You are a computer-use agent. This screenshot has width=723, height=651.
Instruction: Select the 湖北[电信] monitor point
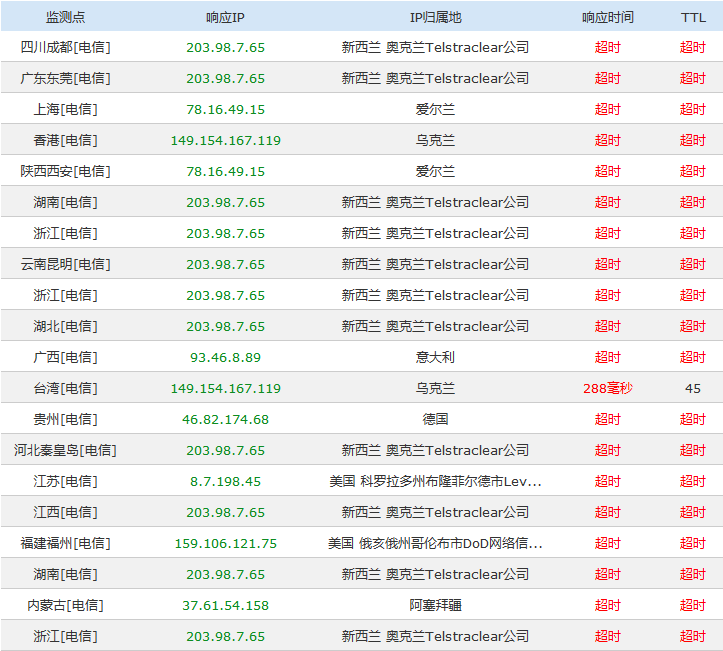pos(65,326)
